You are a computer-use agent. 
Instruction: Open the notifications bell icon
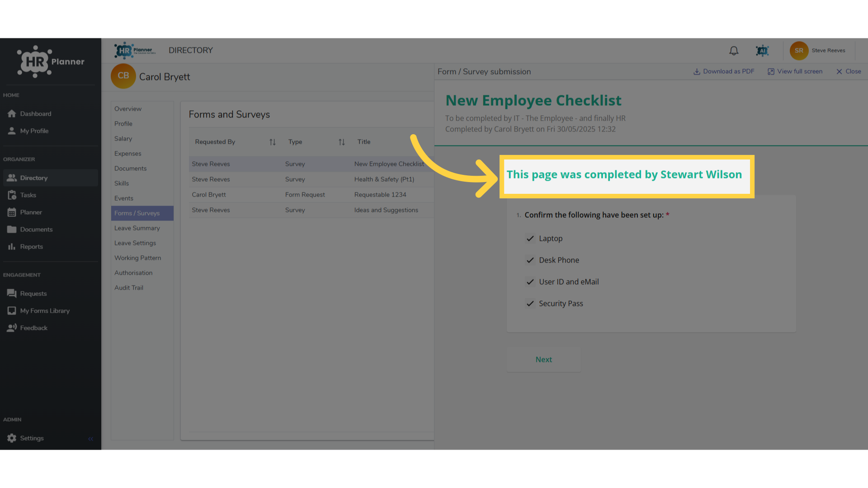(734, 51)
